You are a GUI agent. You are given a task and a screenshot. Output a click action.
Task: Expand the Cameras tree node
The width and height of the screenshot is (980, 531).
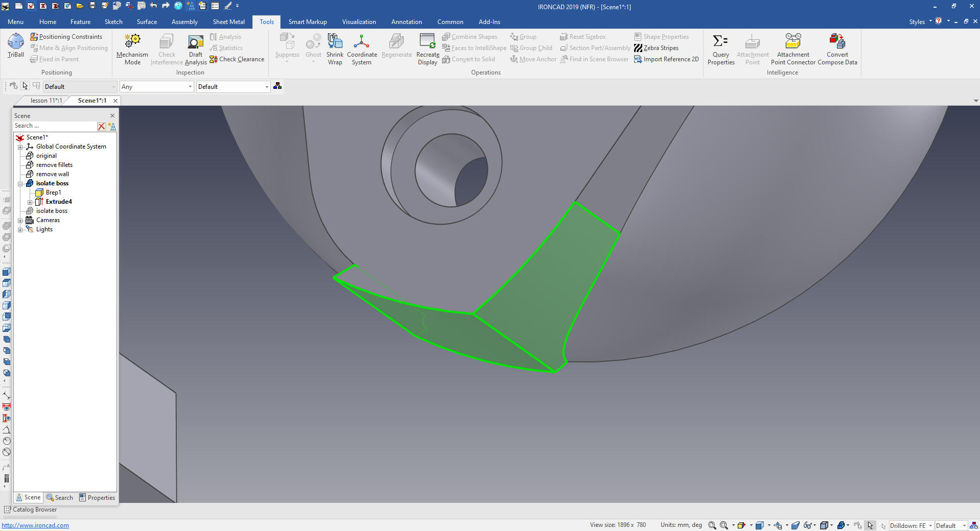coord(20,221)
